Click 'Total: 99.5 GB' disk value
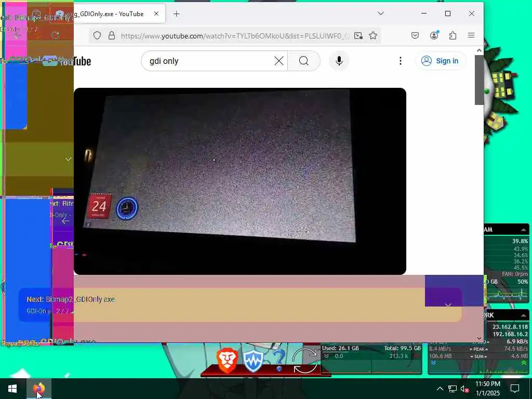The image size is (532, 399). 403,348
